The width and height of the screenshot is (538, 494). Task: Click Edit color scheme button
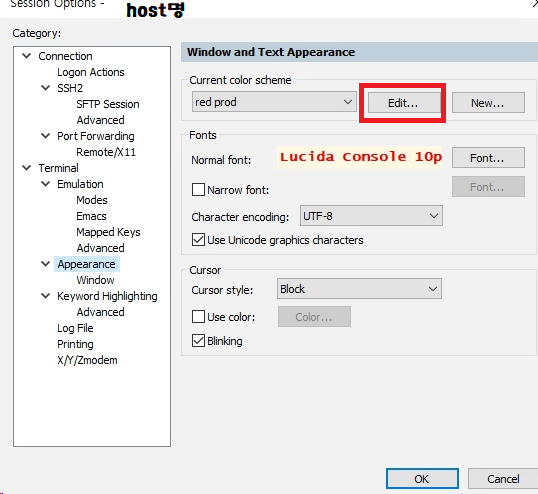[404, 103]
